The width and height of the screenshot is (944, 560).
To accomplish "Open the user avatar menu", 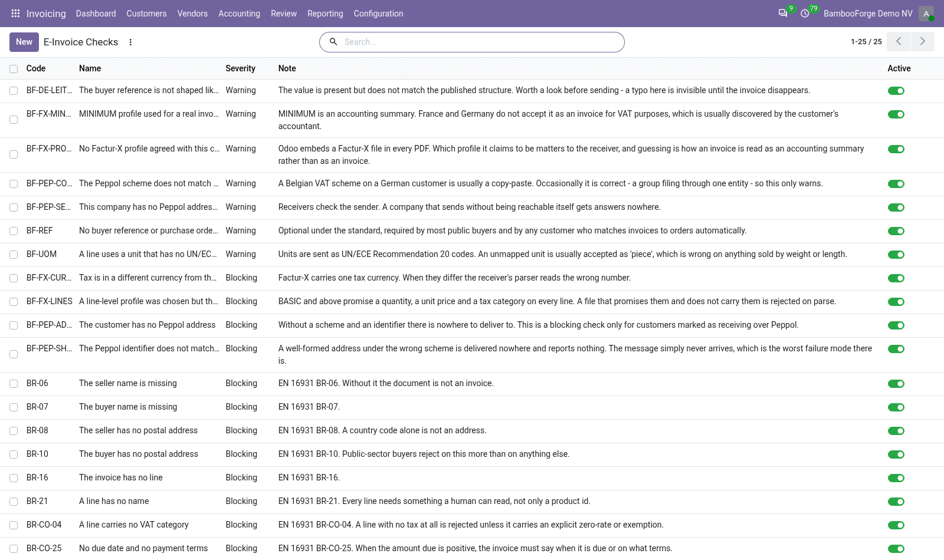I will (926, 14).
